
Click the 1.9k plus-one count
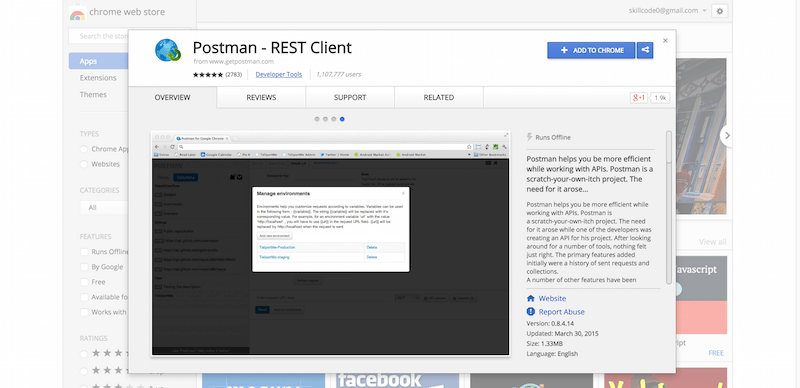point(660,98)
